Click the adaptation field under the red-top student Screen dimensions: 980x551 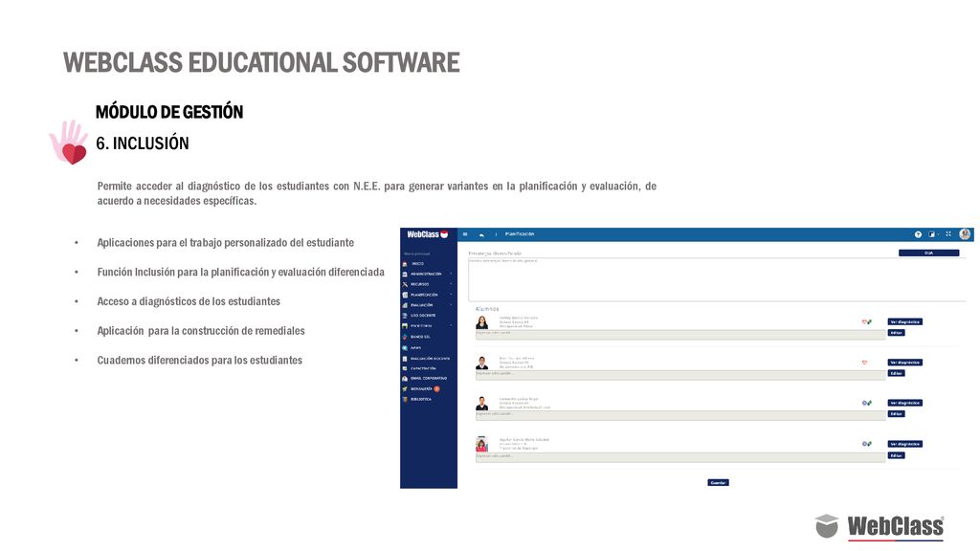680,457
